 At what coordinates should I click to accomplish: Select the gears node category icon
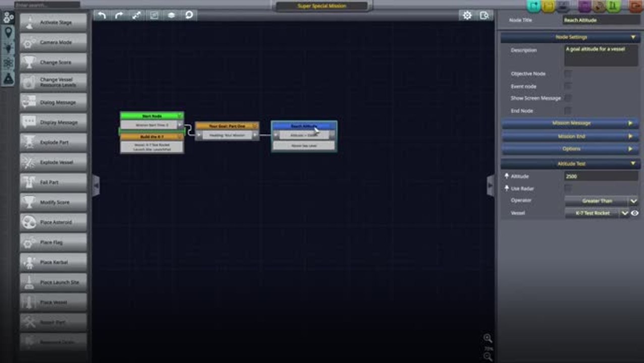[8, 18]
